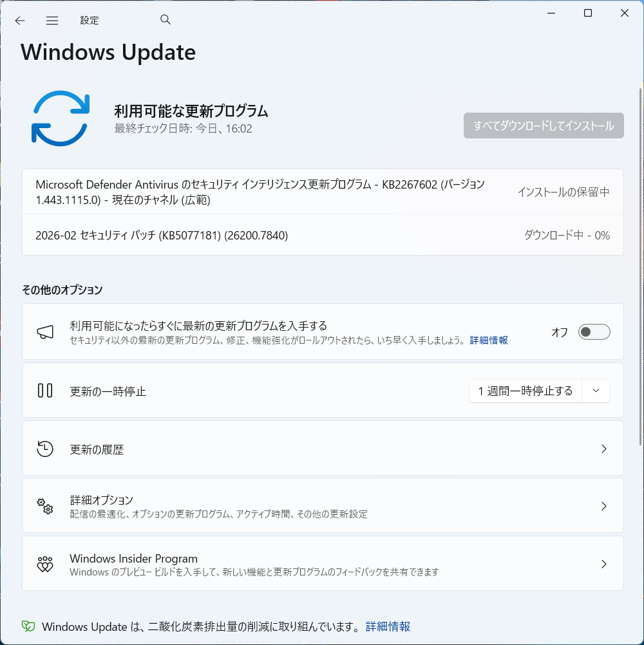Click the gears icon for 詳細オプション

pyautogui.click(x=45, y=506)
